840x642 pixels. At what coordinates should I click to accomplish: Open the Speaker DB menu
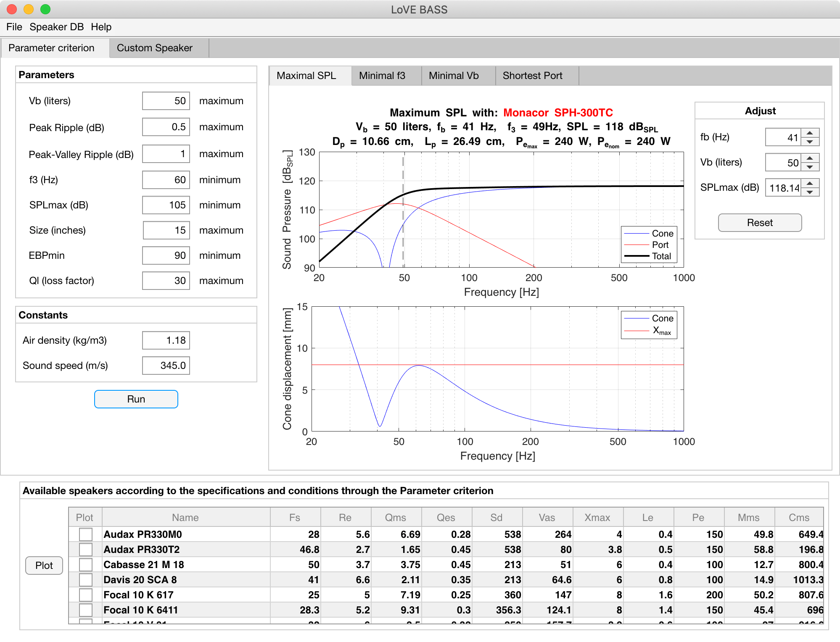click(56, 27)
